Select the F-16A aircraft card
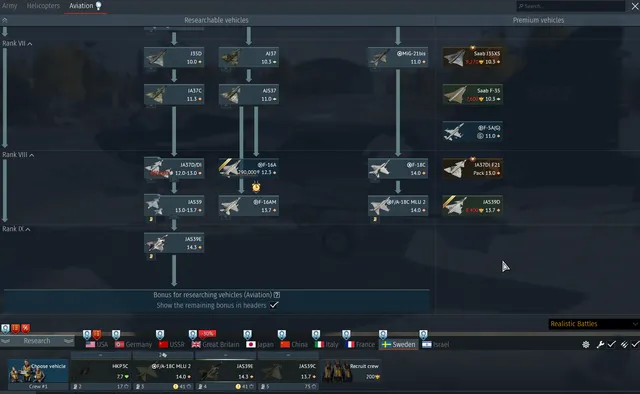The width and height of the screenshot is (640, 394). tap(249, 169)
